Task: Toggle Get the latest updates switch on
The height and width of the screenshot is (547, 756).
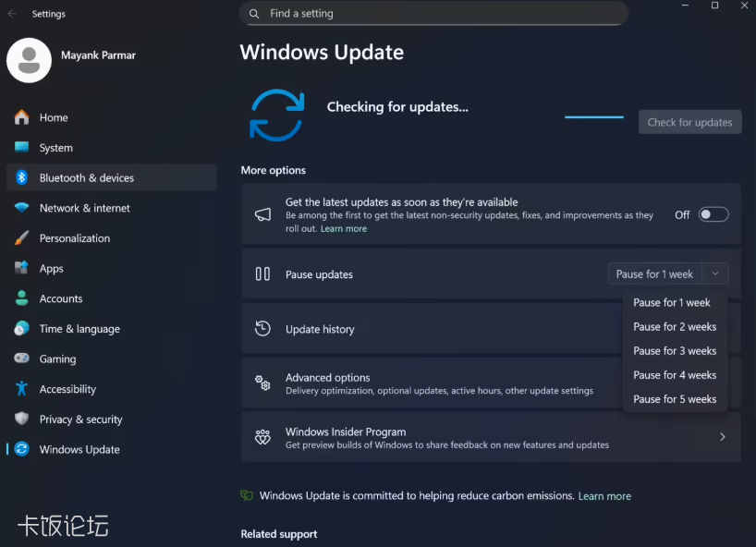Action: [x=713, y=214]
